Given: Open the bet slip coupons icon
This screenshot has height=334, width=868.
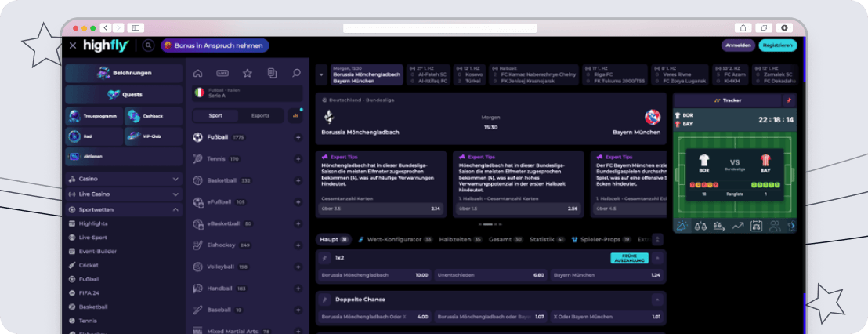Looking at the screenshot, I should pos(272,73).
